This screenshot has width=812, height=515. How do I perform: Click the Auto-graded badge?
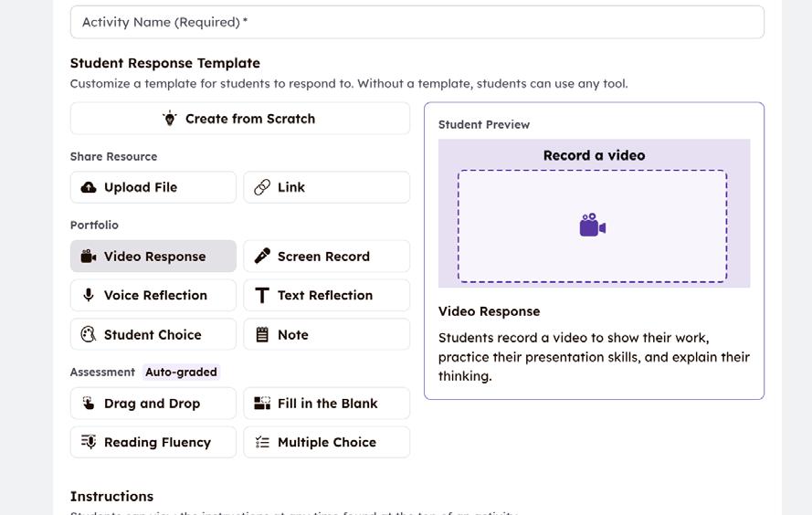point(181,373)
